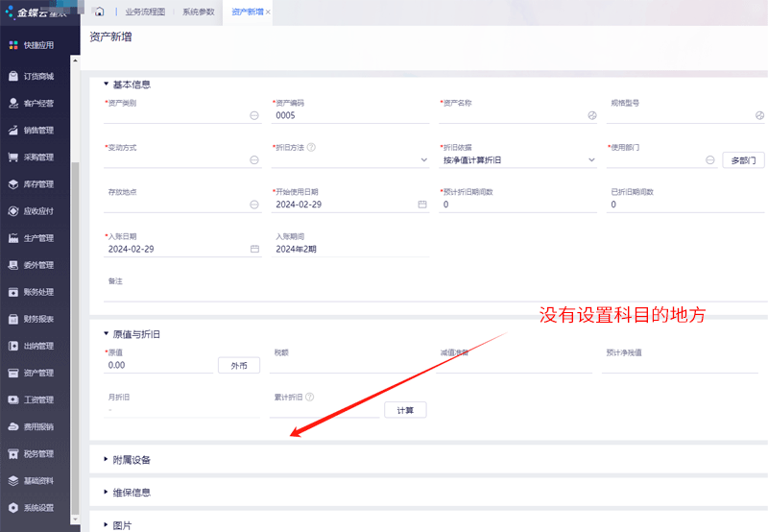
Task: Click the help icon beside 折旧方法
Action: click(x=311, y=147)
